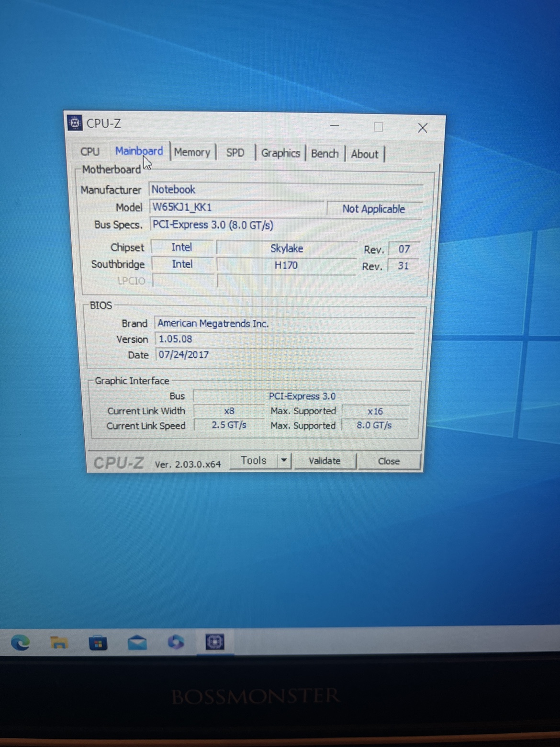Open Microsoft Edge from the taskbar
Screen dimensions: 560x747
click(x=20, y=642)
